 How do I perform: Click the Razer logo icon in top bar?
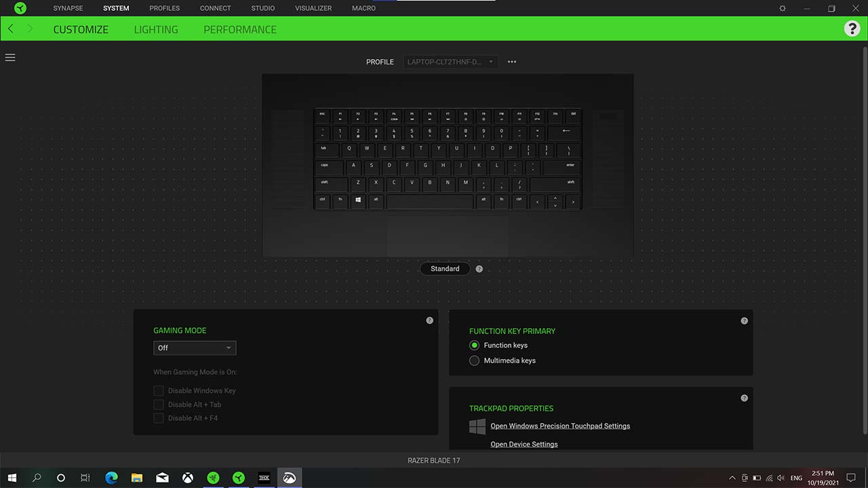click(x=20, y=8)
